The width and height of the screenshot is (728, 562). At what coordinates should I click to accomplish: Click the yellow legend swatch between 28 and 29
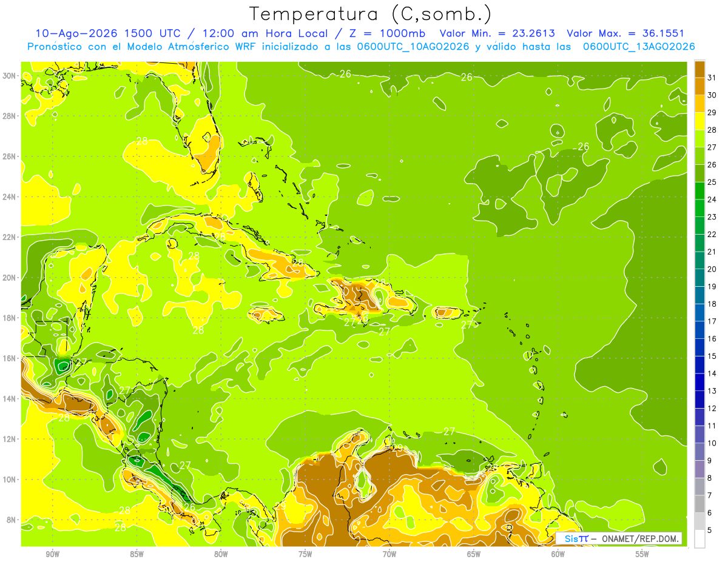tap(699, 121)
